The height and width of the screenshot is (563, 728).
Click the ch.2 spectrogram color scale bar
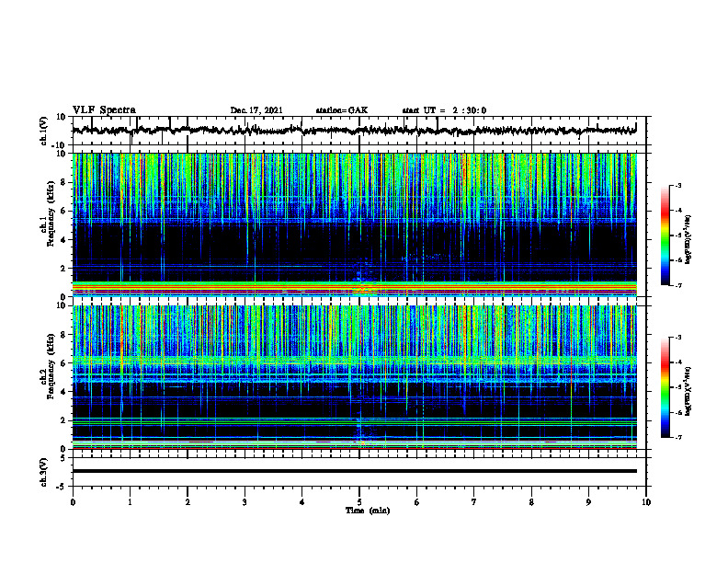(x=665, y=387)
